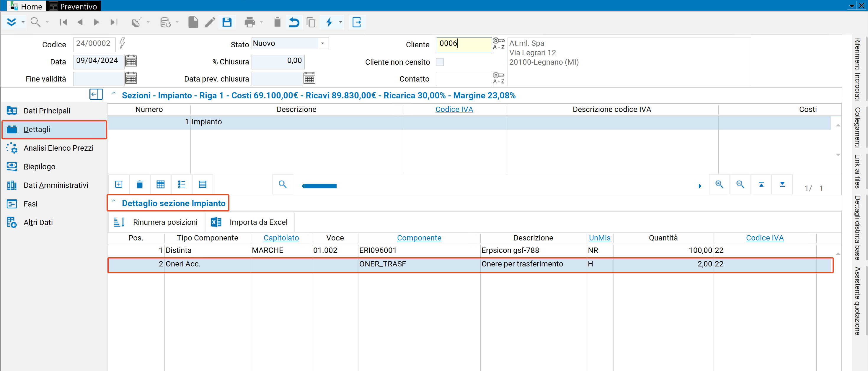Image resolution: width=868 pixels, height=371 pixels.
Task: Open Assistente quotazione side tab
Action: tap(858, 300)
